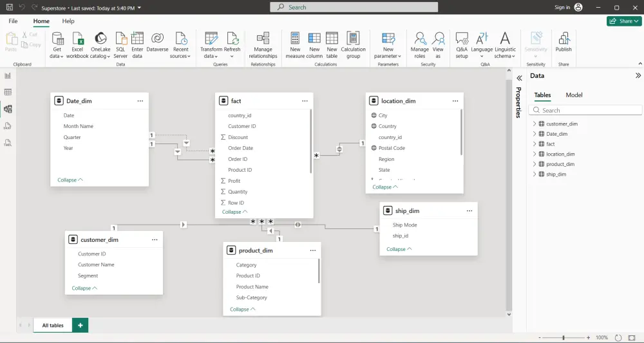Add a Calculation group
The width and height of the screenshot is (644, 343).
[353, 45]
